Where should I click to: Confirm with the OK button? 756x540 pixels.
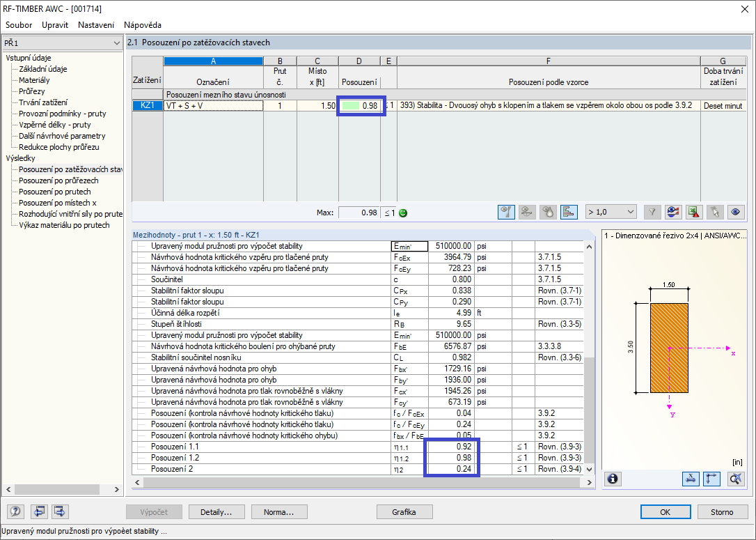click(666, 512)
